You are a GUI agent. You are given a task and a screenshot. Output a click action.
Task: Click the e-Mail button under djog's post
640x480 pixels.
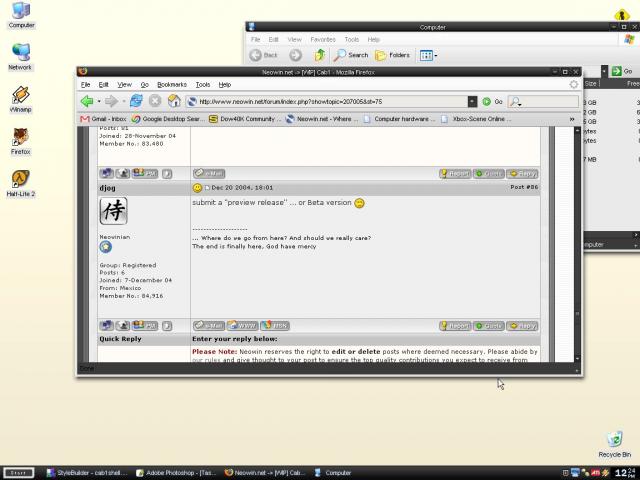209,326
